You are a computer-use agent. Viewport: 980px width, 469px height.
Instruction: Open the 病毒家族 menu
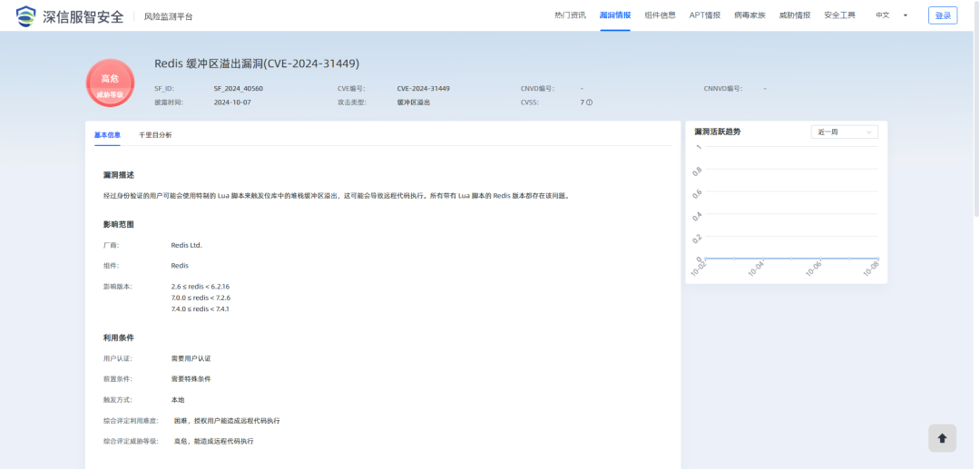tap(750, 15)
